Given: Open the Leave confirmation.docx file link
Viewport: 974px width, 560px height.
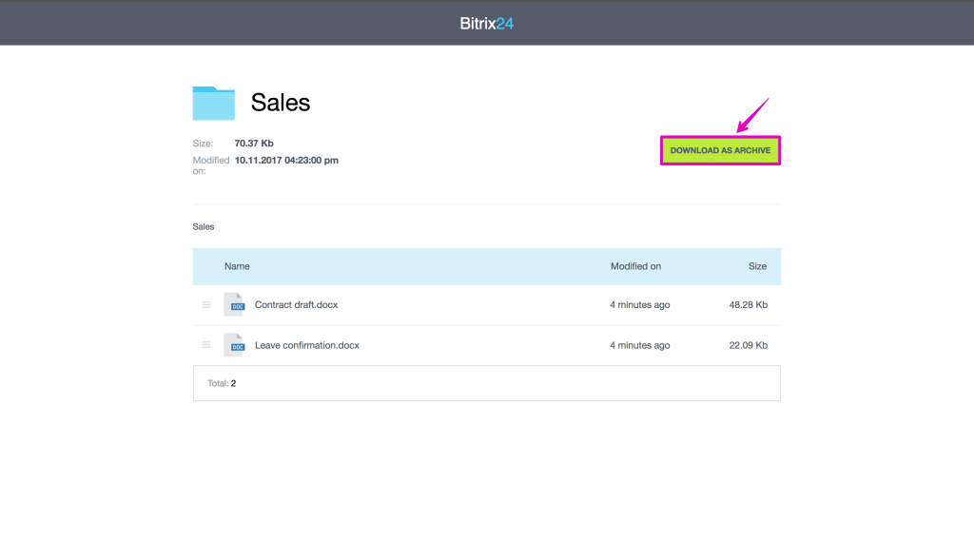Looking at the screenshot, I should (x=307, y=345).
